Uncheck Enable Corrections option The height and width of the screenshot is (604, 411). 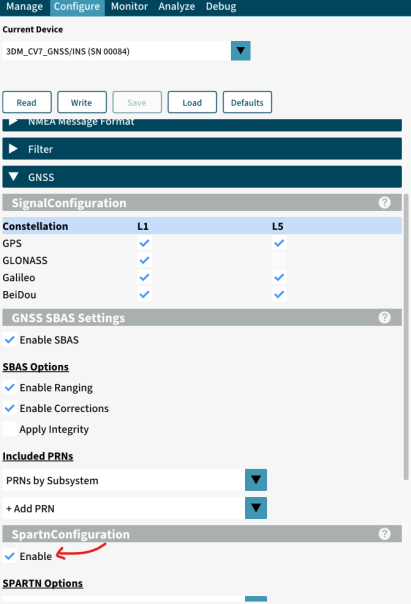[x=10, y=408]
